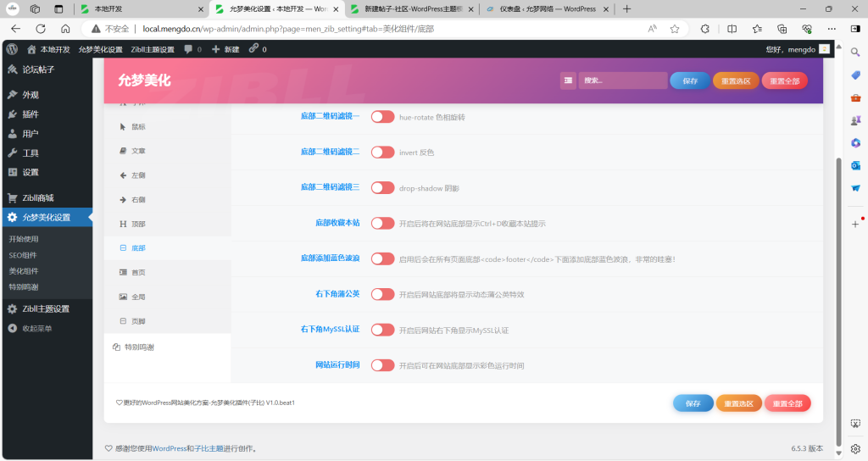This screenshot has height=461, width=868.
Task: Open the comments bubble in admin bar
Action: point(192,49)
